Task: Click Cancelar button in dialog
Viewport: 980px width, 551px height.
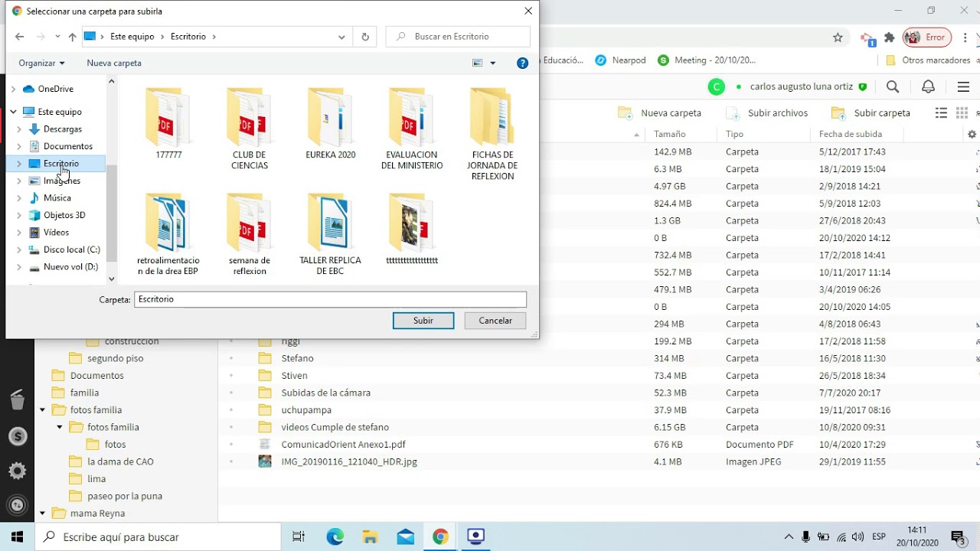Action: tap(495, 321)
